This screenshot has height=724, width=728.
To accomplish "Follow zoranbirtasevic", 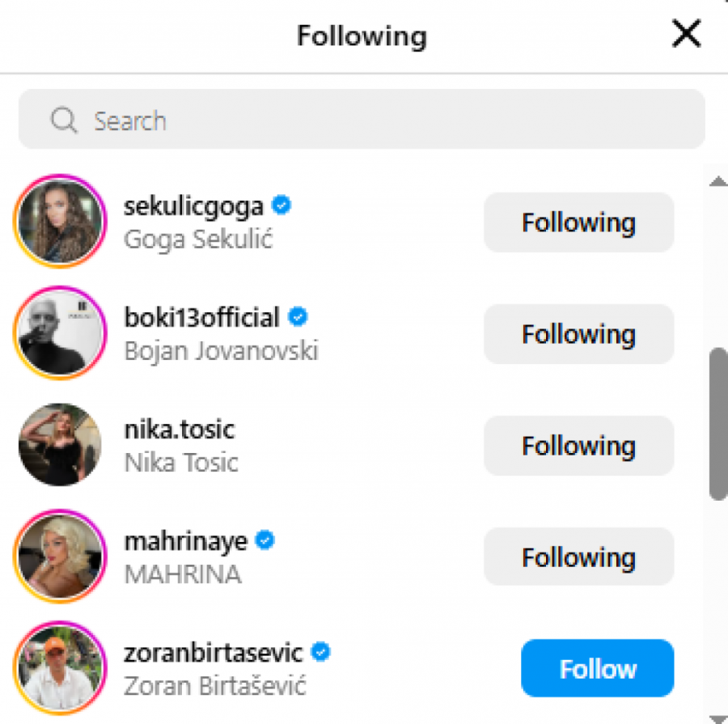I will click(x=597, y=669).
